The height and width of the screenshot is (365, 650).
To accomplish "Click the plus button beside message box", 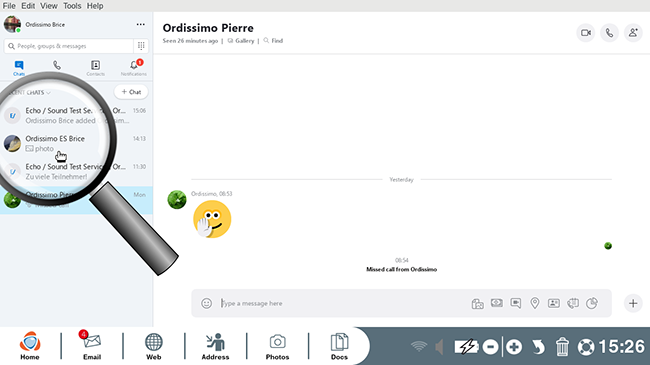I will pyautogui.click(x=633, y=303).
